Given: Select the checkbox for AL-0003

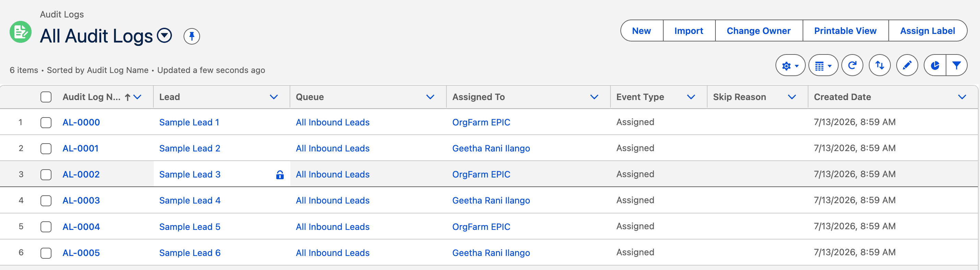Looking at the screenshot, I should coord(46,200).
